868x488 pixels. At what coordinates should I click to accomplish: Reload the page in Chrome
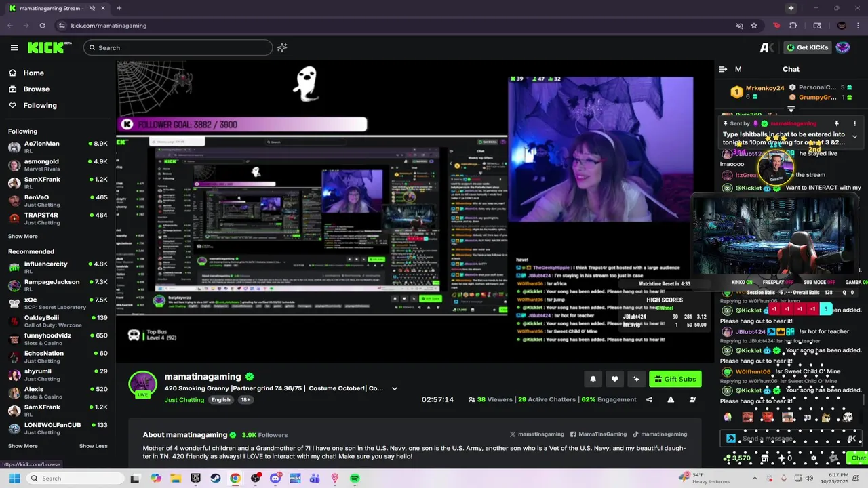pos(42,26)
